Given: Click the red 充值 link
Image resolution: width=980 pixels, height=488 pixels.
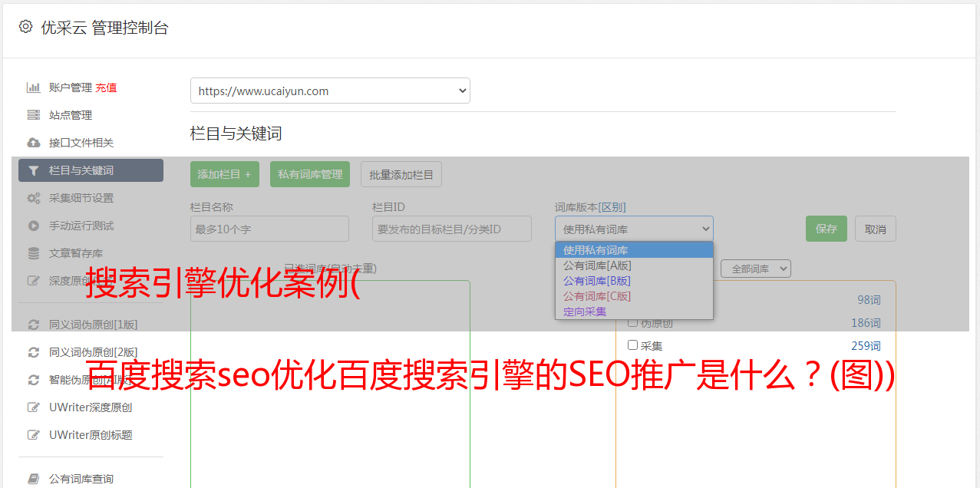Looking at the screenshot, I should (106, 87).
